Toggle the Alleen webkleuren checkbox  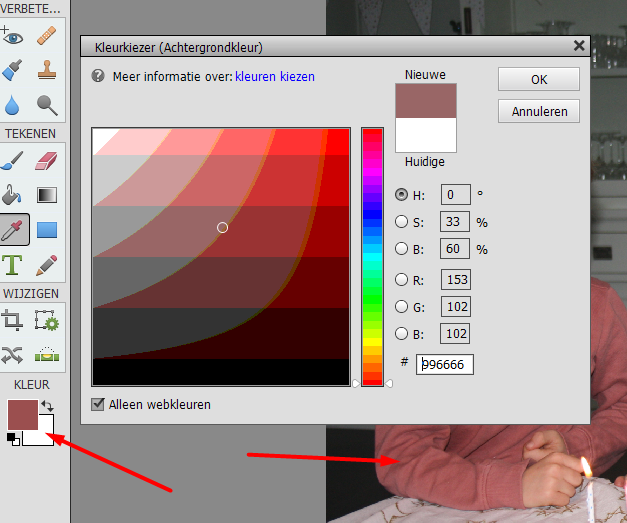click(98, 405)
